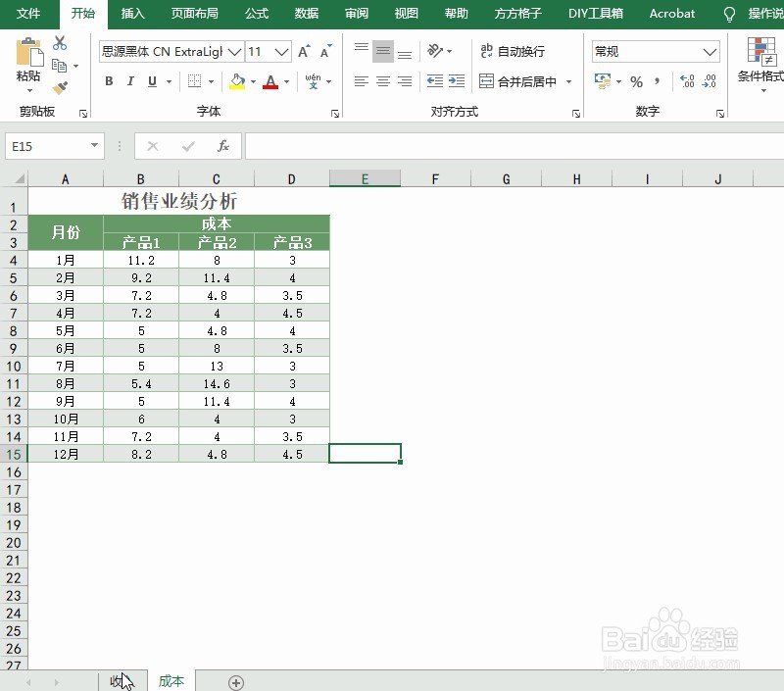The image size is (784, 691).
Task: Click the lightbulb tell-me icon
Action: coord(729,14)
